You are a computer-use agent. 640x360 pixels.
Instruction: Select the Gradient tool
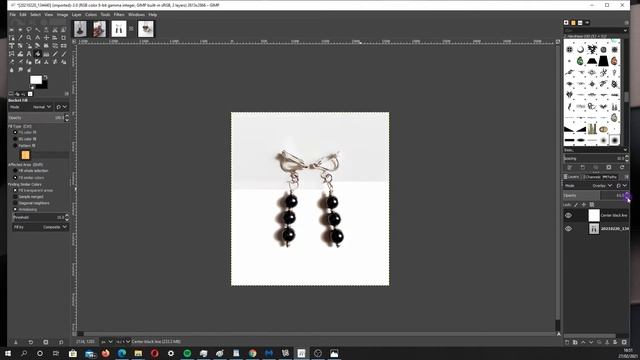(x=46, y=53)
